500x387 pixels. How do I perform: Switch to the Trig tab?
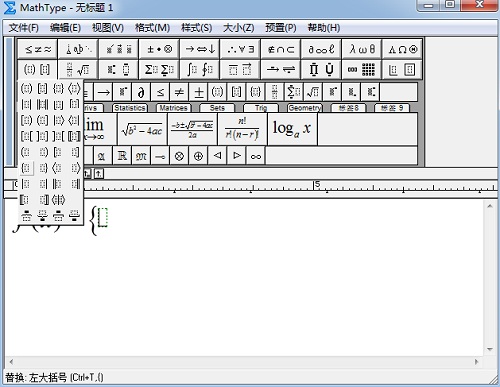[x=261, y=108]
